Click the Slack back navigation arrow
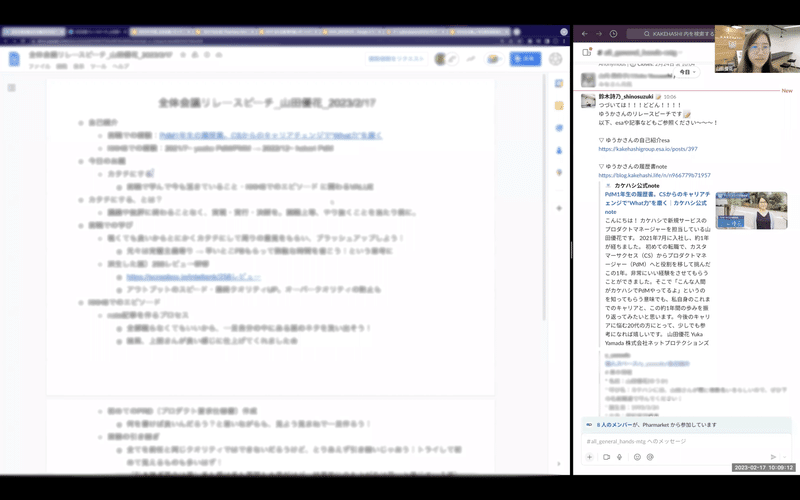This screenshot has height=500, width=800. pos(585,34)
